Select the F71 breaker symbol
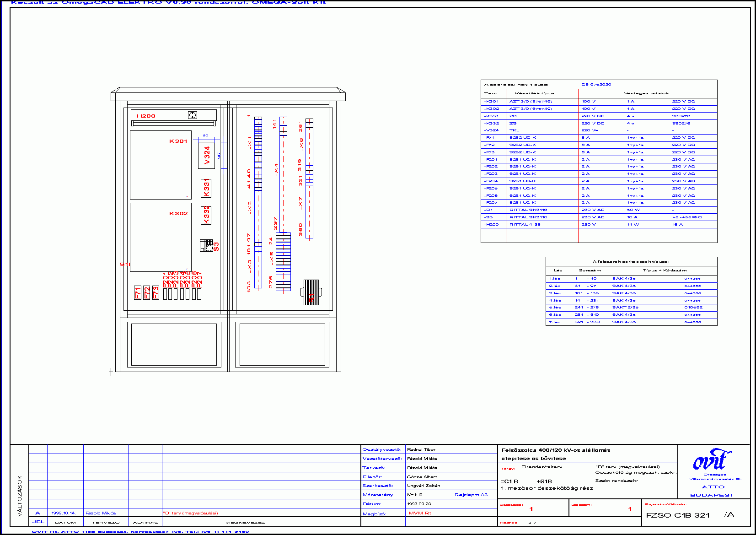Screen dimensions: 756x535 tap(138, 292)
